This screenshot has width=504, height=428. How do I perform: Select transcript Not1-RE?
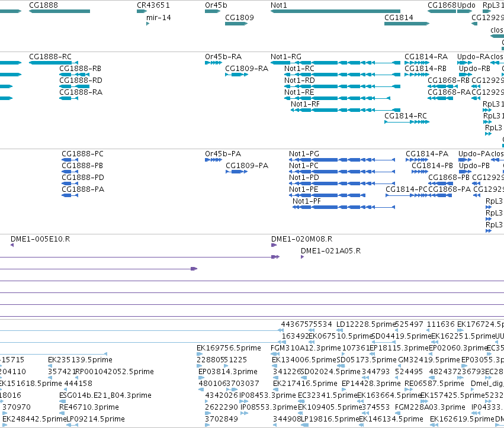coord(337,98)
